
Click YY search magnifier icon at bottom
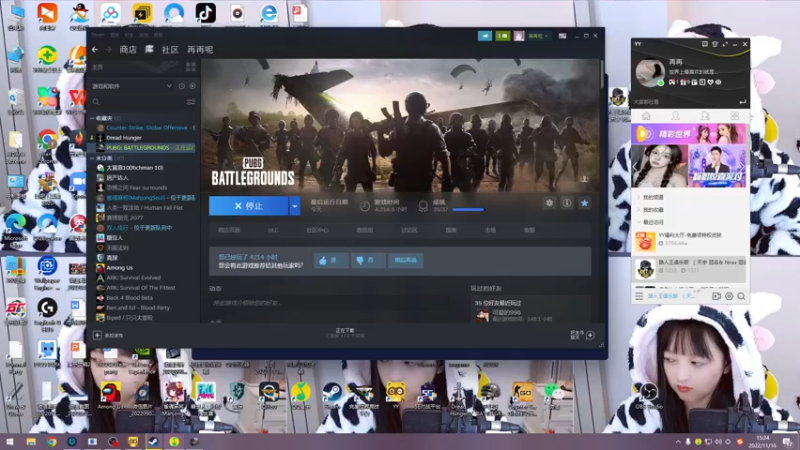[741, 296]
